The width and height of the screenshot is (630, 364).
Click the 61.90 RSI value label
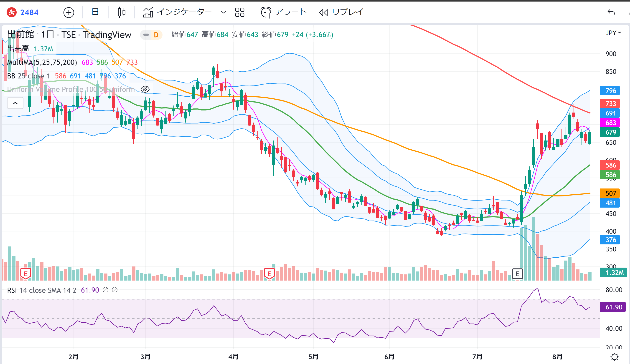613,307
